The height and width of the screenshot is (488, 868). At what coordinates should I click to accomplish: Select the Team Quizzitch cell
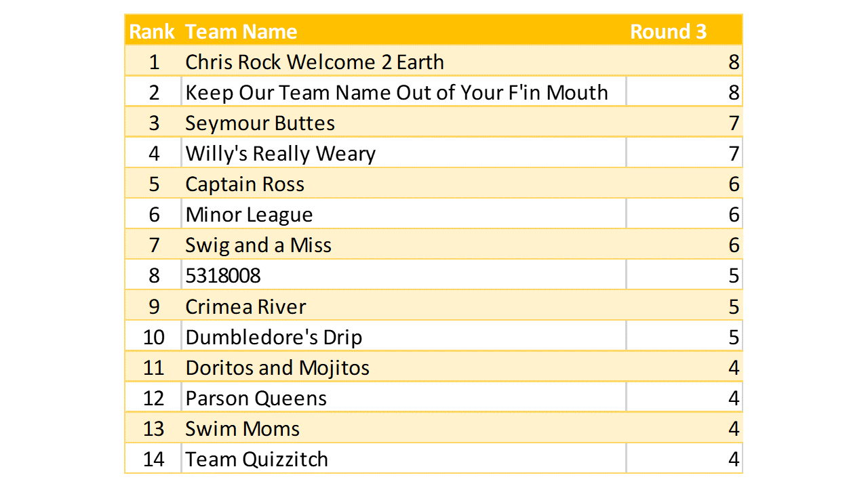[257, 460]
